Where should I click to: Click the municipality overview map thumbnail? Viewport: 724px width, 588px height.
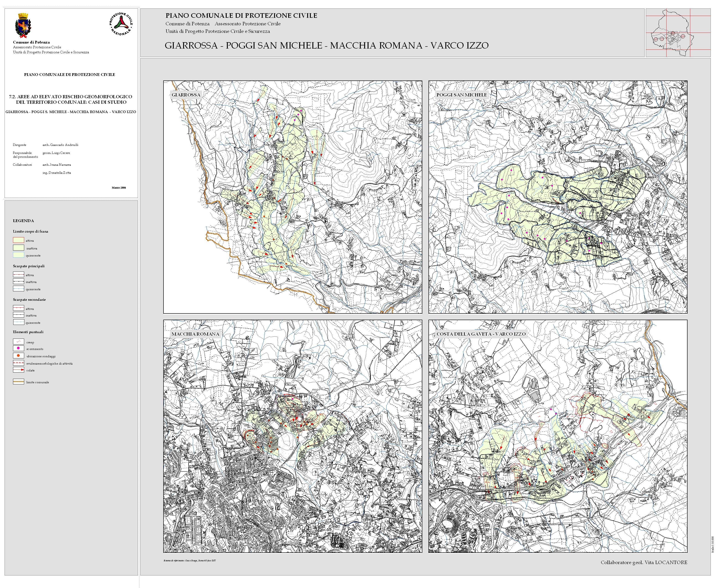click(678, 33)
